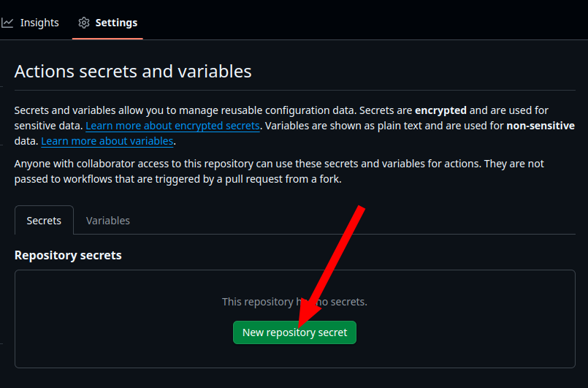588x388 pixels.
Task: Open Learn more about encrypted secrets link
Action: tap(172, 126)
